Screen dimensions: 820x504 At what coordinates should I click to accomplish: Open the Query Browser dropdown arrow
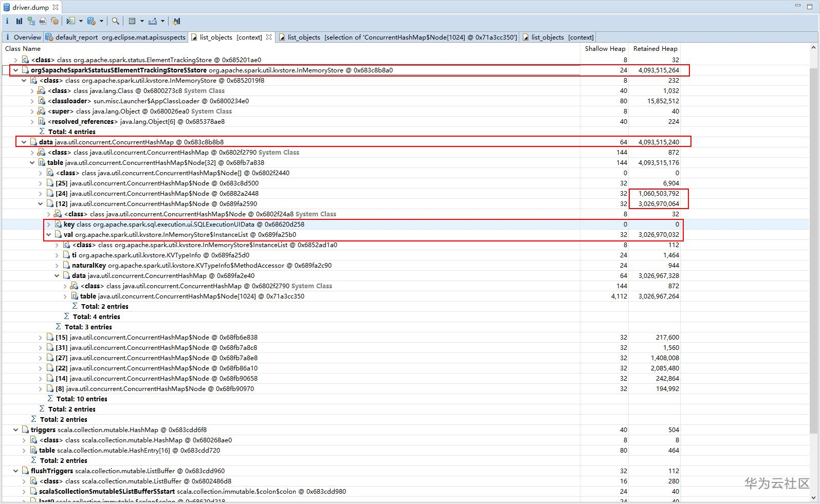pyautogui.click(x=101, y=21)
